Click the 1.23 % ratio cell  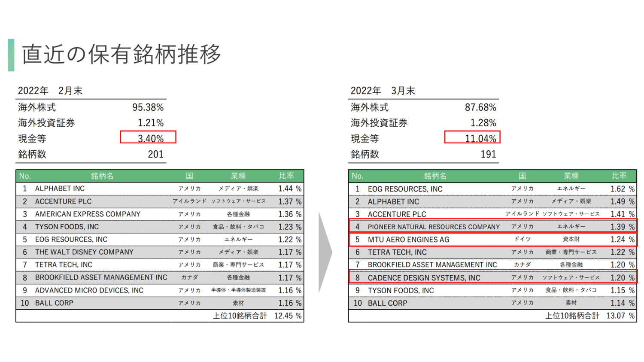pos(290,227)
